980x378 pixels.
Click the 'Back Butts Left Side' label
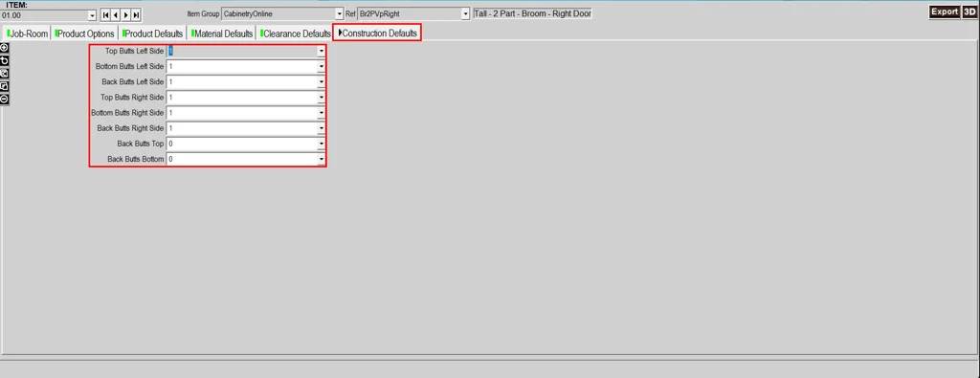(133, 82)
